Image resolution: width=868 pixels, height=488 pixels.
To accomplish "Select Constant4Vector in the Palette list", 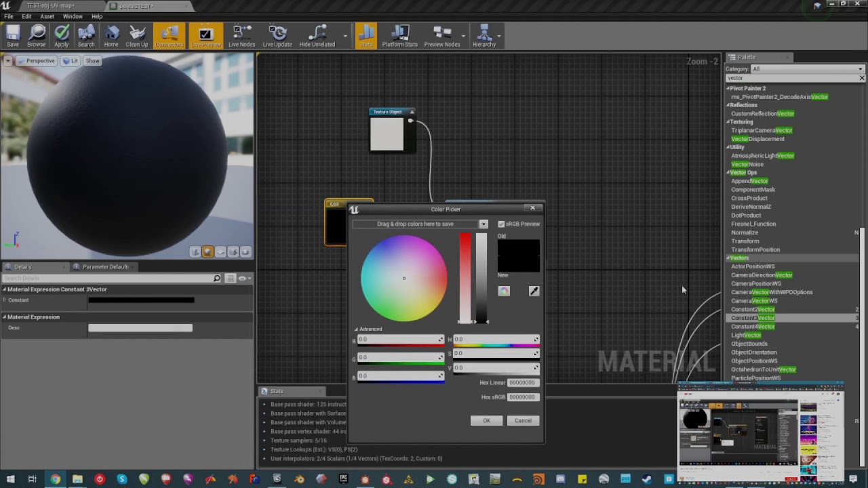I will 753,327.
